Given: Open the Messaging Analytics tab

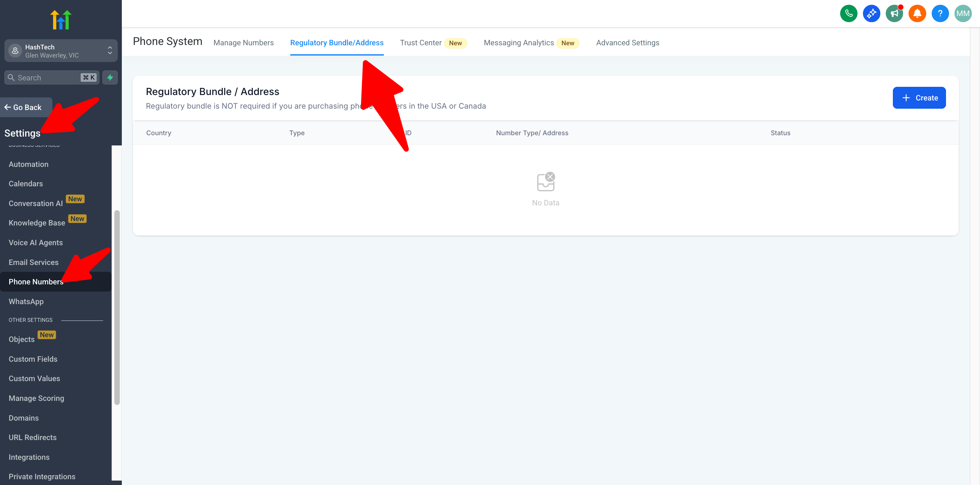Looking at the screenshot, I should [519, 43].
